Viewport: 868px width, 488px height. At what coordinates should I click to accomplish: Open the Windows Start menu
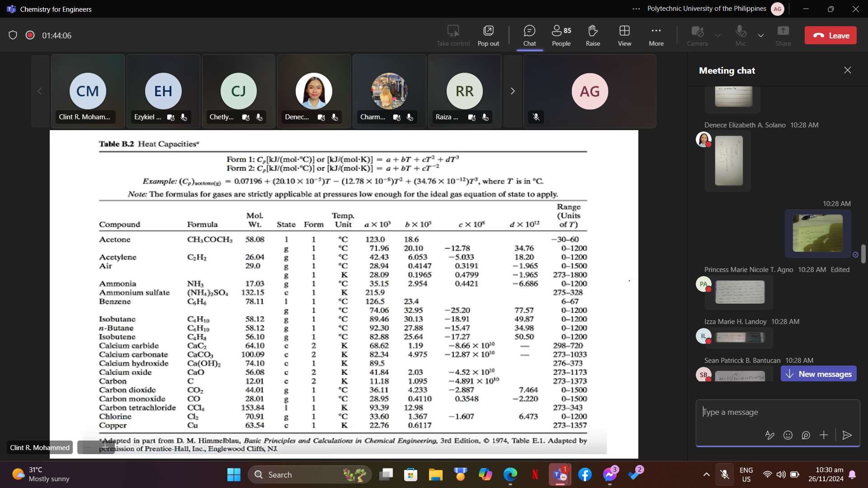[x=234, y=474]
